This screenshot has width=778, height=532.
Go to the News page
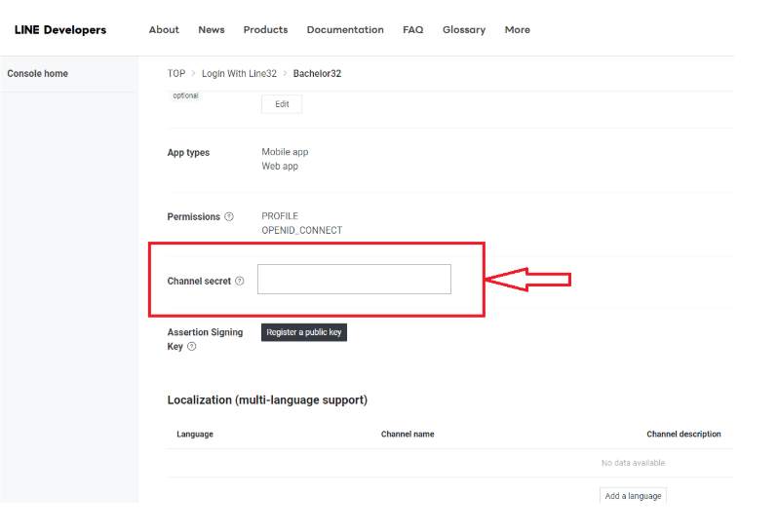[212, 30]
